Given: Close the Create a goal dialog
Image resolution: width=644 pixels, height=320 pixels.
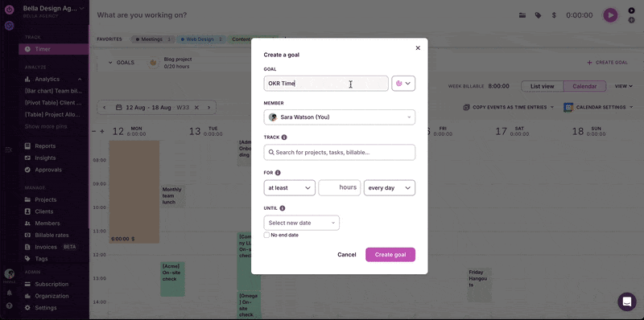Looking at the screenshot, I should pos(418,48).
